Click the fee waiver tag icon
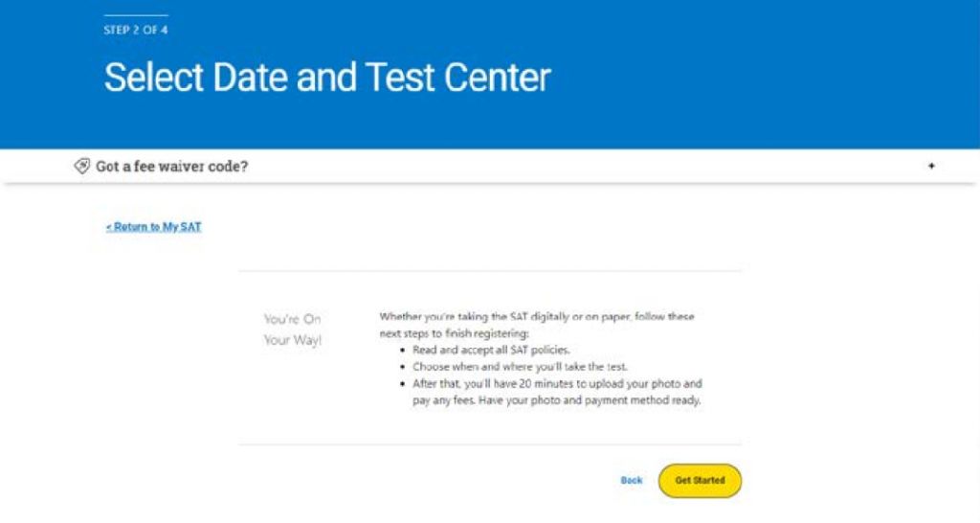980x523 pixels. 82,166
